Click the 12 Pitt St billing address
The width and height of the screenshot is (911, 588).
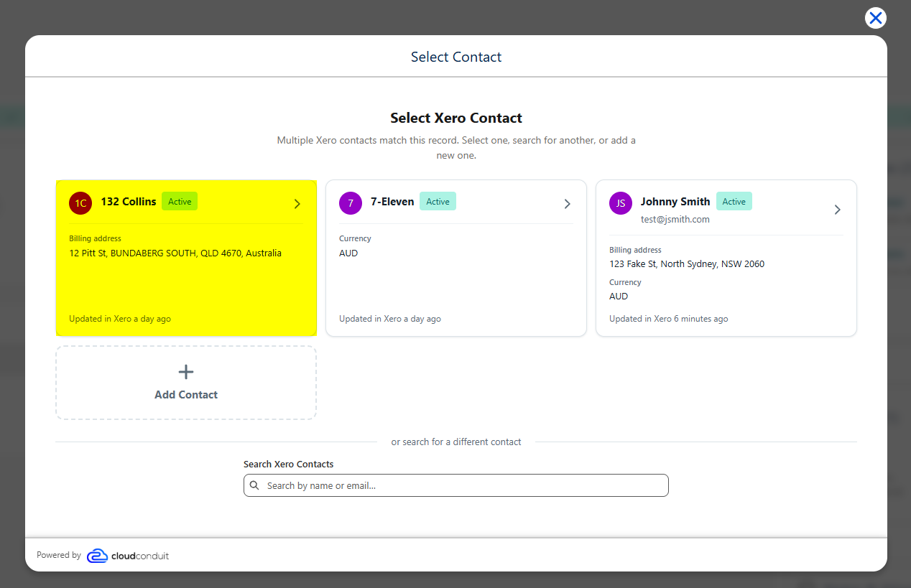click(x=175, y=253)
